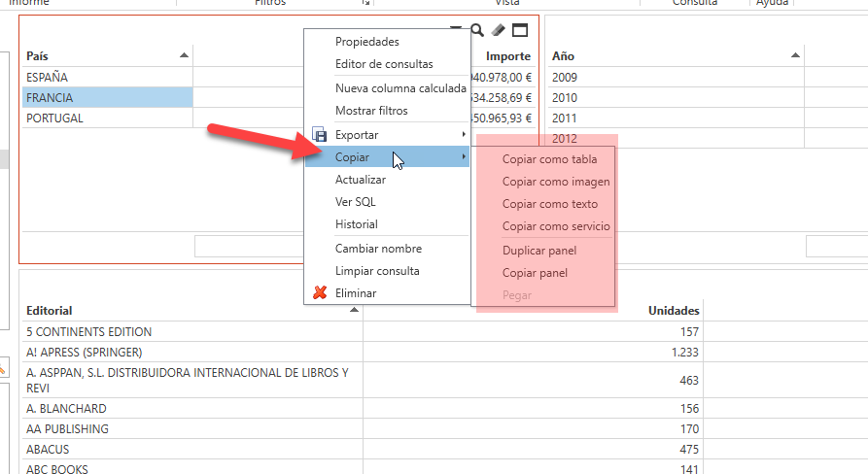Image resolution: width=868 pixels, height=474 pixels.
Task: Expand the Exportar submenu arrow
Action: coord(464,135)
